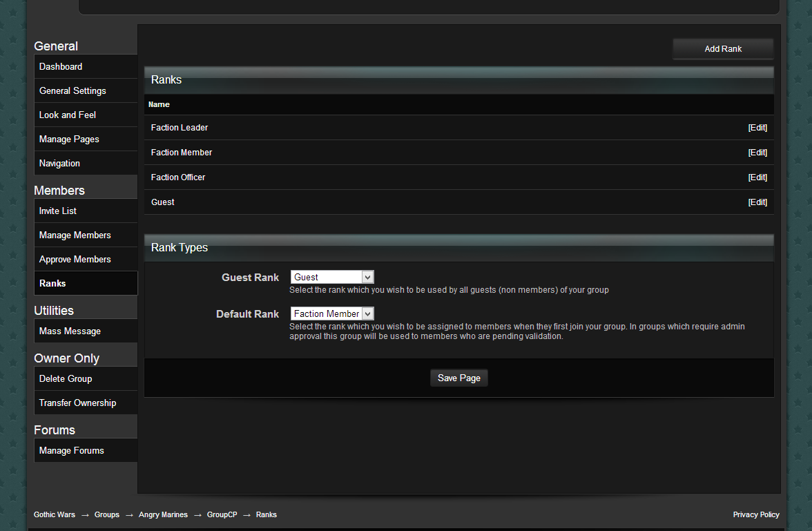
Task: Open the Privacy Policy link
Action: click(756, 514)
